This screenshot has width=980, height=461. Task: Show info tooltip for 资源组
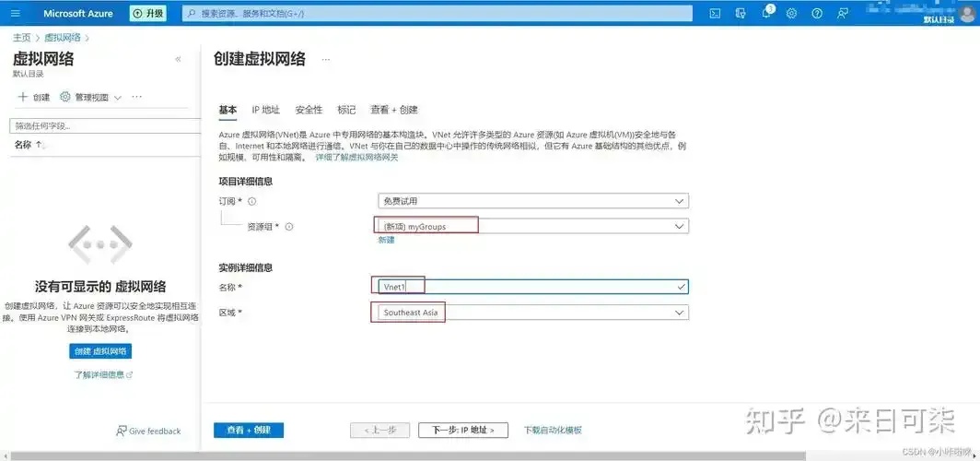coord(289,227)
